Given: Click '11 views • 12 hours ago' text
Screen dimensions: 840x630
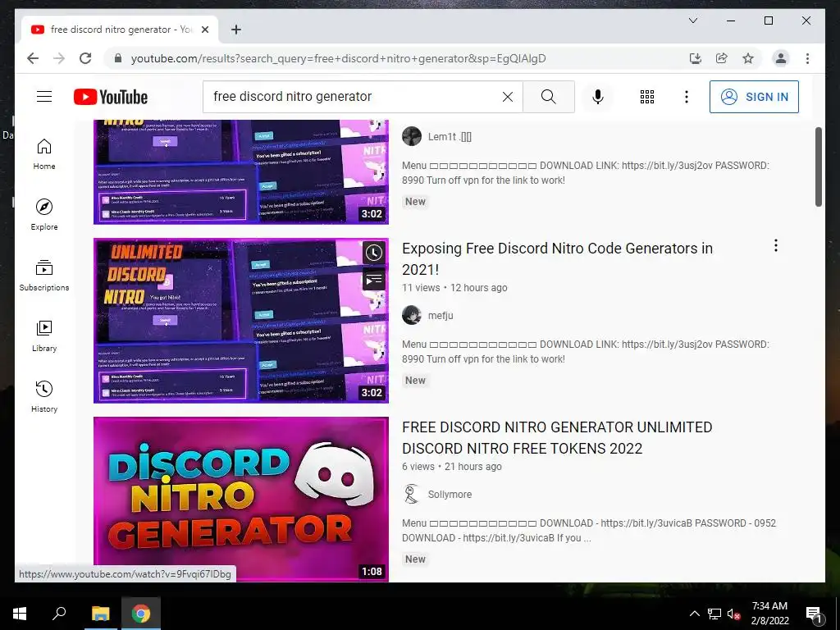Looking at the screenshot, I should coord(454,288).
